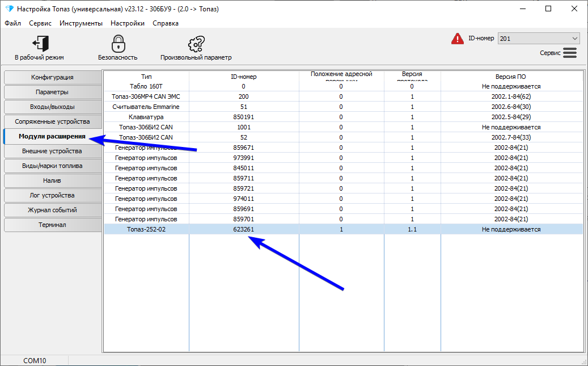Select the Модули расширения tab
Screen dimensions: 588x366
tap(53, 136)
